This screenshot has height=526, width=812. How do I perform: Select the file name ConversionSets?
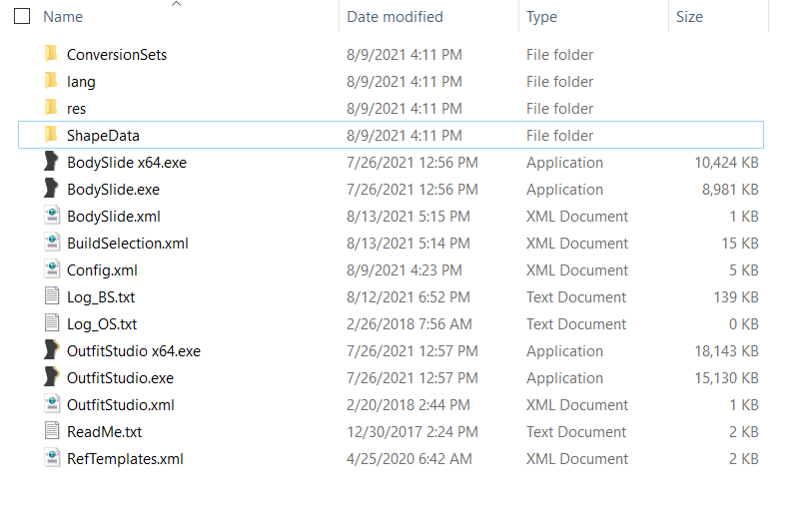pos(117,54)
